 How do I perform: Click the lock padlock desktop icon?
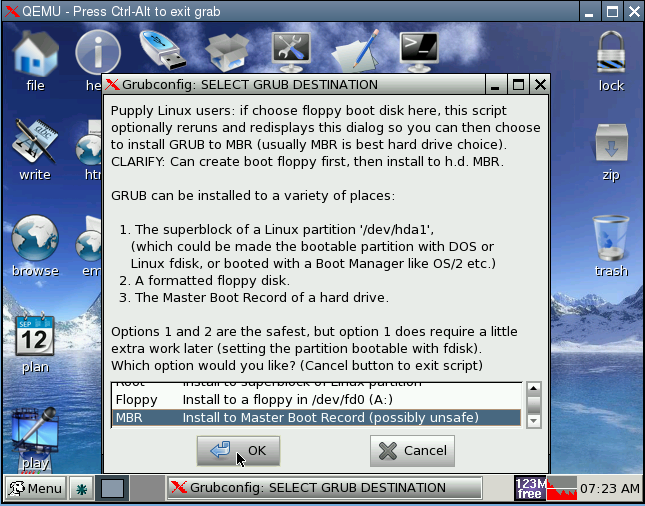[x=611, y=53]
